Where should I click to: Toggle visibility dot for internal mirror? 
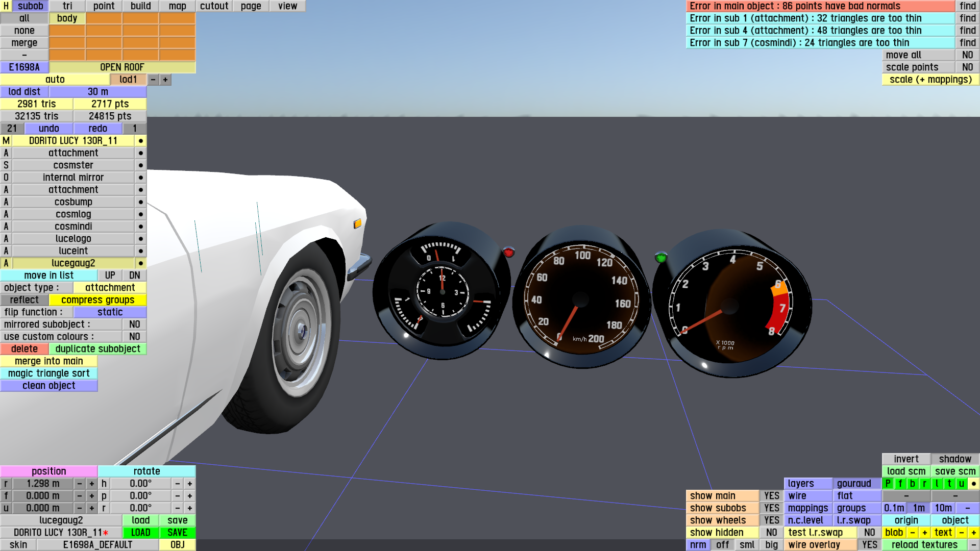coord(140,178)
